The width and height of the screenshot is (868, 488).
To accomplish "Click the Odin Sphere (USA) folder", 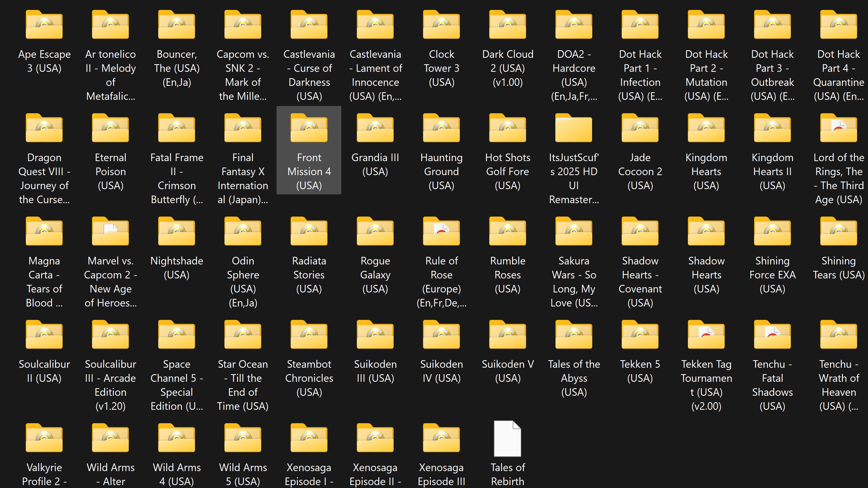I will click(x=243, y=231).
